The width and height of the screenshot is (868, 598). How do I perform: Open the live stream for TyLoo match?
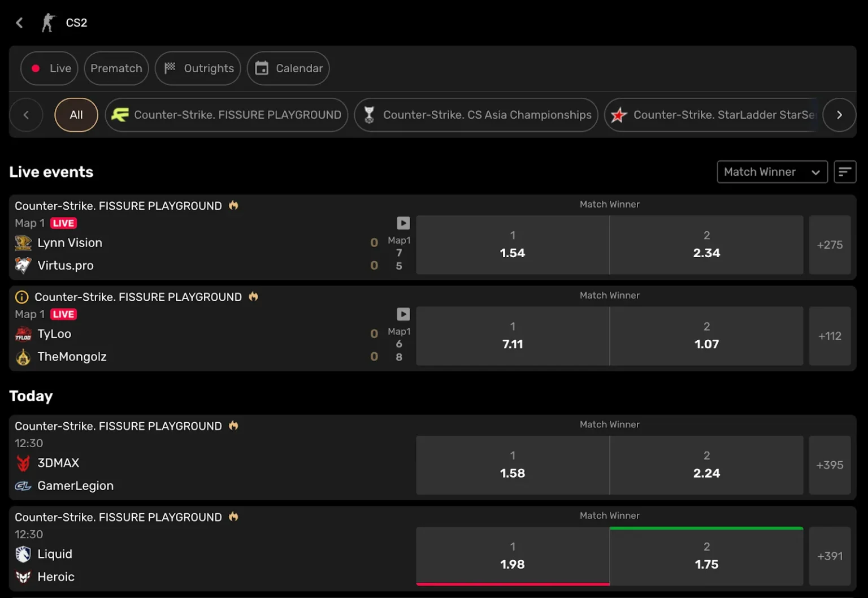[403, 314]
